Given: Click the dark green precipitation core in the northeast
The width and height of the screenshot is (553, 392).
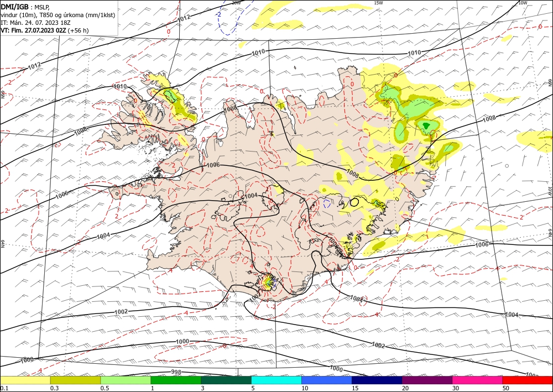Looking at the screenshot, I should point(426,125).
